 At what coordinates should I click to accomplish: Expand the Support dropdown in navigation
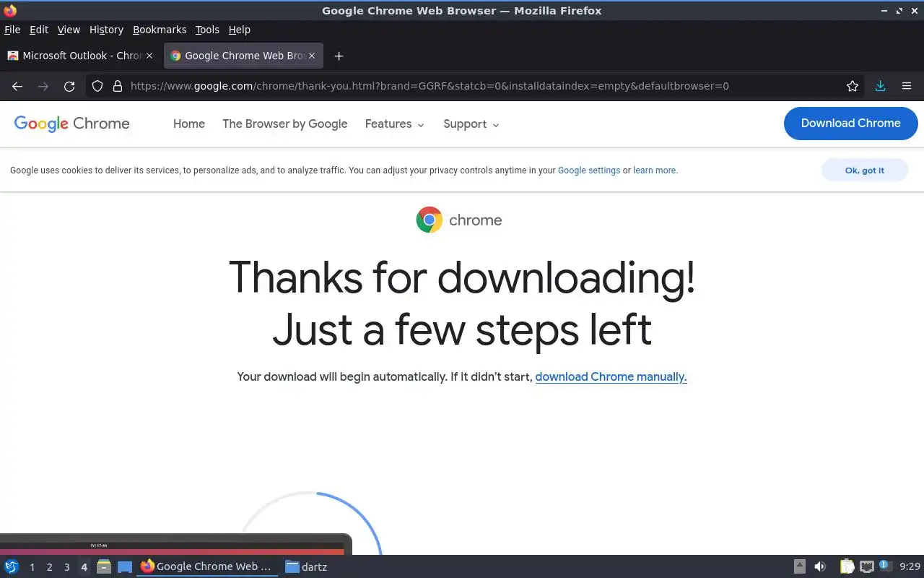(x=471, y=124)
